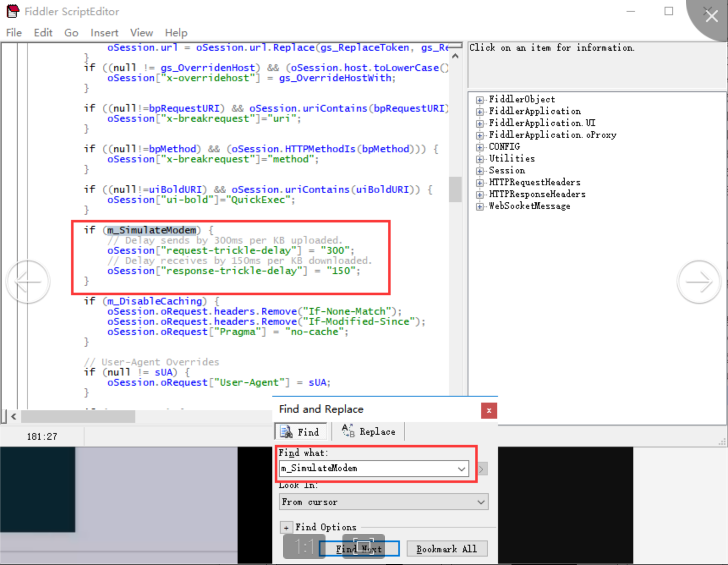The height and width of the screenshot is (565, 728).
Task: Expand the Utilities tree node
Action: click(479, 159)
